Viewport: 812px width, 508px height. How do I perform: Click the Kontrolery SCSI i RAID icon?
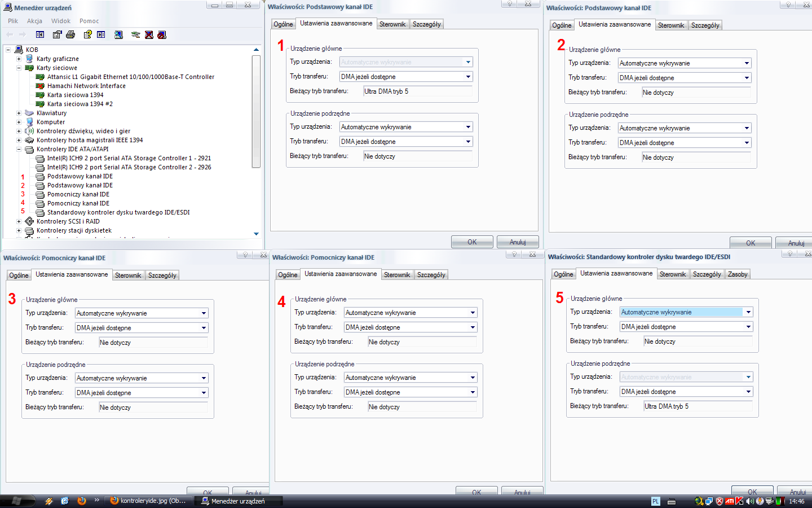click(x=29, y=221)
